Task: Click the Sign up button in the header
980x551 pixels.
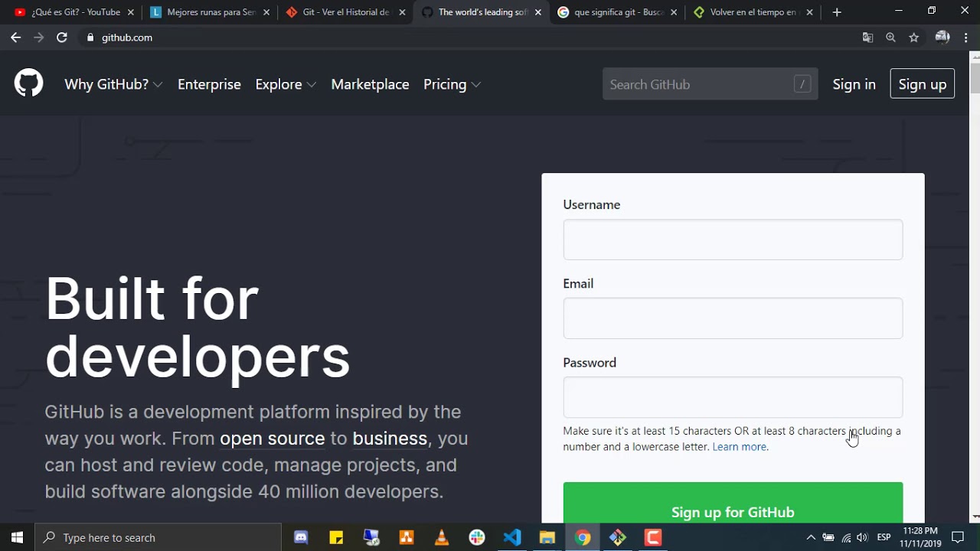Action: [923, 84]
